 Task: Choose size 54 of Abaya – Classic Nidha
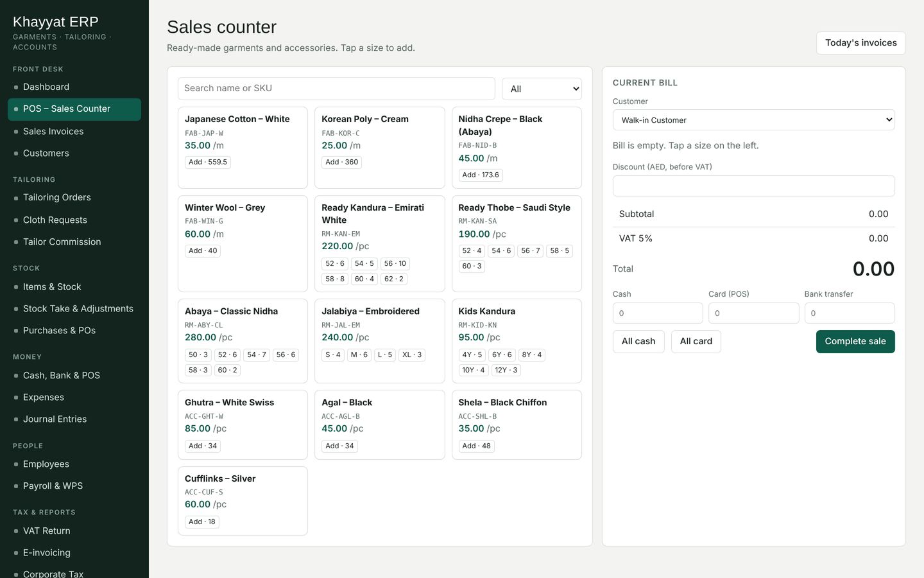[x=257, y=355]
